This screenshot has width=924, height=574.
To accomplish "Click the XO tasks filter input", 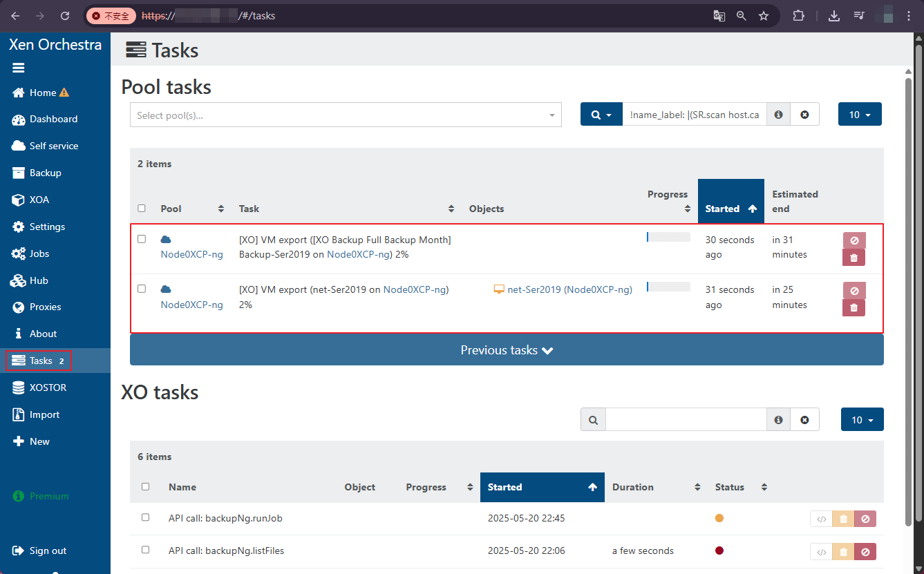I will 686,419.
